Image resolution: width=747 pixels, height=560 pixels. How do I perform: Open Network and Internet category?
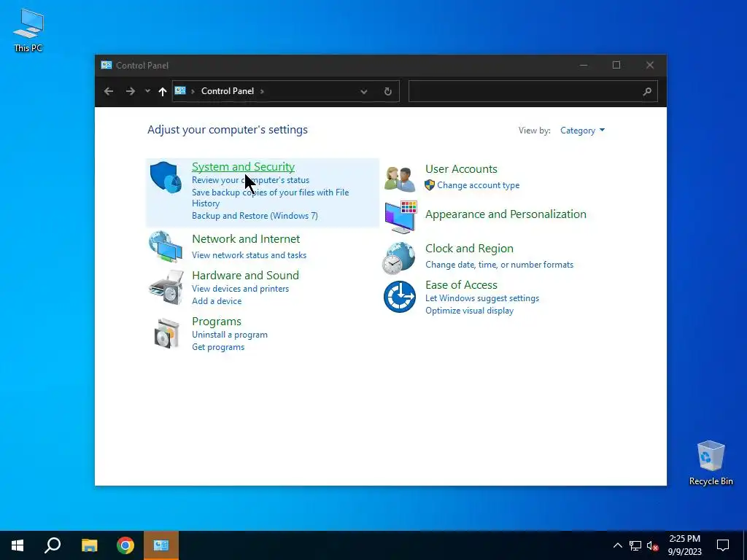pyautogui.click(x=246, y=239)
